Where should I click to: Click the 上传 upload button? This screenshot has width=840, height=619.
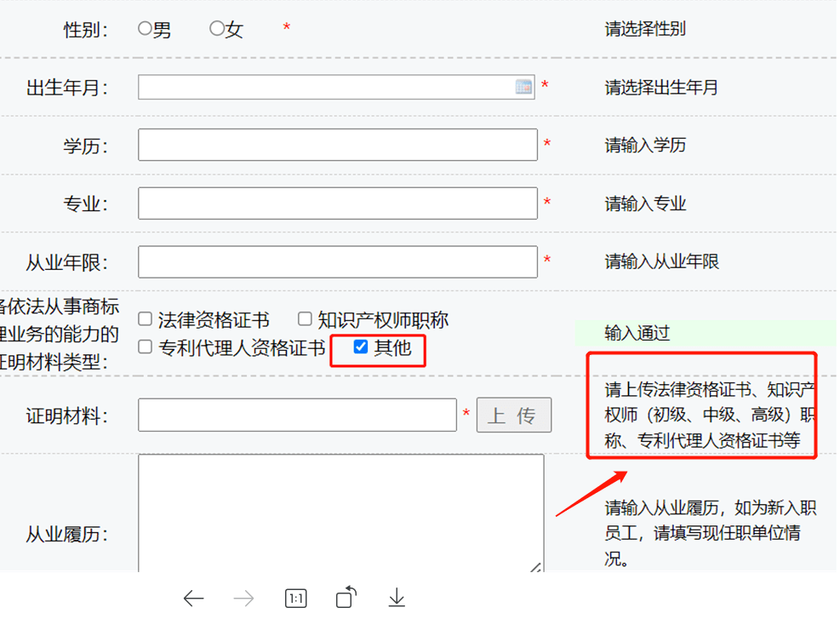coord(514,415)
